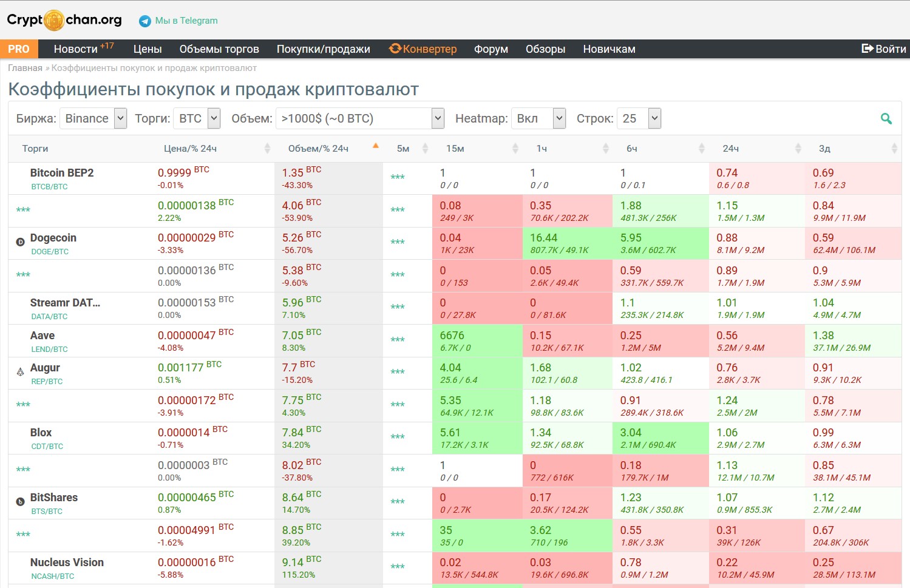The height and width of the screenshot is (588, 910).
Task: Open the Цены menu
Action: click(148, 49)
